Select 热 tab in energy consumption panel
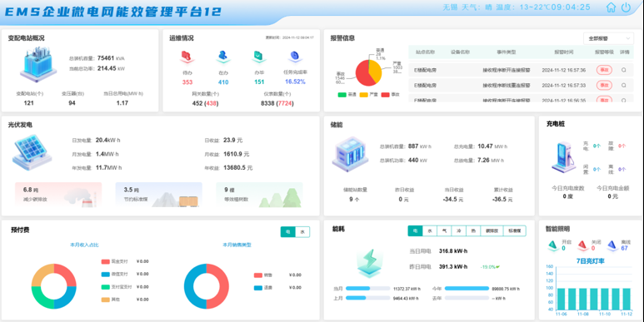644x322 pixels. (x=473, y=231)
